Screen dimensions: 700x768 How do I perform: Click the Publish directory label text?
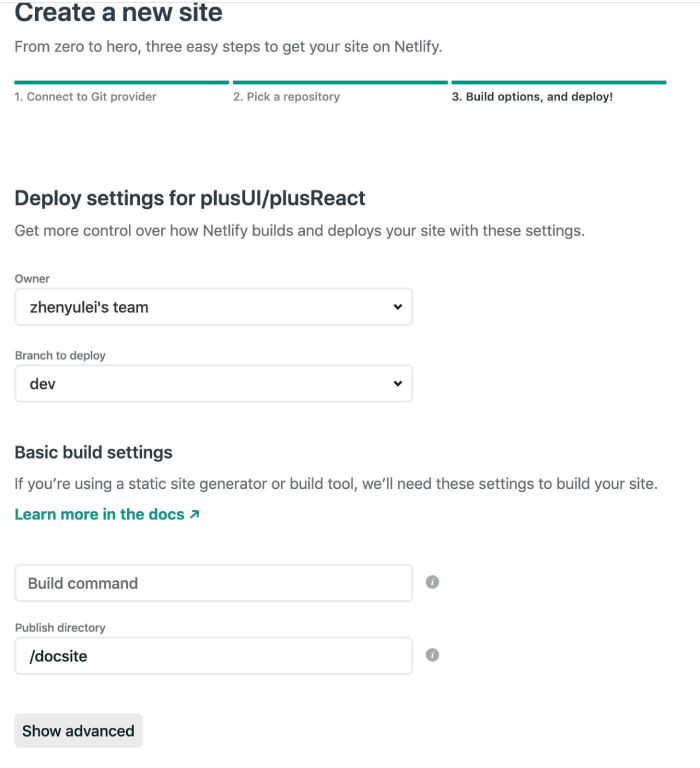[60, 628]
